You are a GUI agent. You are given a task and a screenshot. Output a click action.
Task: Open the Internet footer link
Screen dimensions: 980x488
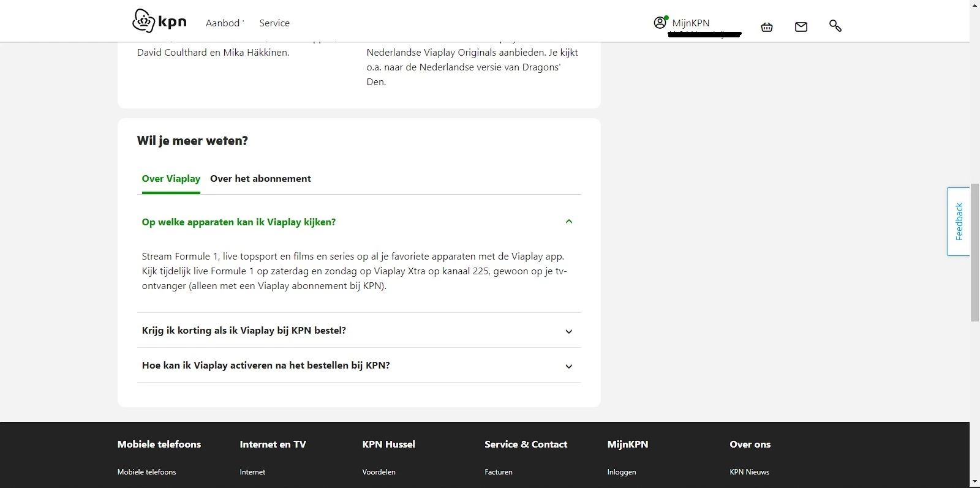click(x=252, y=472)
